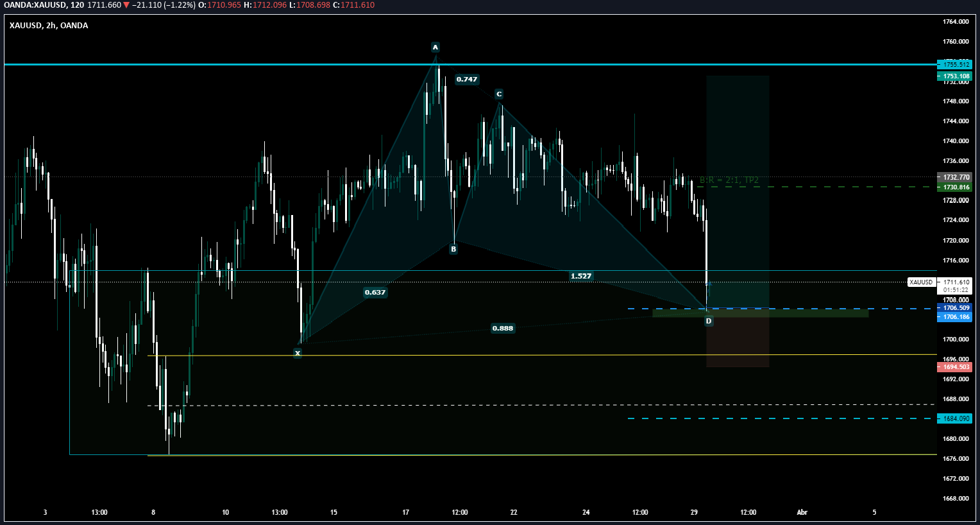The image size is (980, 525).
Task: Click the X point label of the pattern
Action: [x=298, y=353]
